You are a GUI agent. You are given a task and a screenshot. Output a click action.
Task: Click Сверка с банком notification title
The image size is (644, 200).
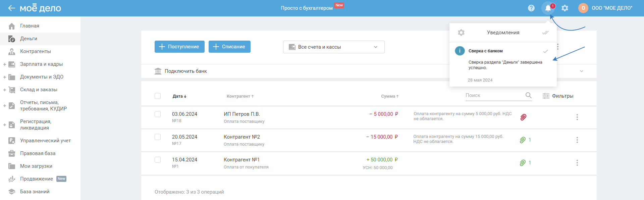pos(485,51)
